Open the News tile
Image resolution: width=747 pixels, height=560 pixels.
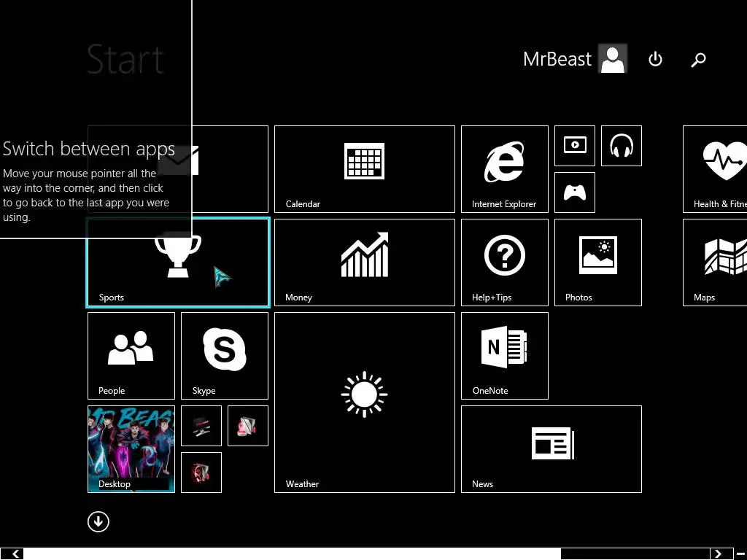(x=551, y=449)
